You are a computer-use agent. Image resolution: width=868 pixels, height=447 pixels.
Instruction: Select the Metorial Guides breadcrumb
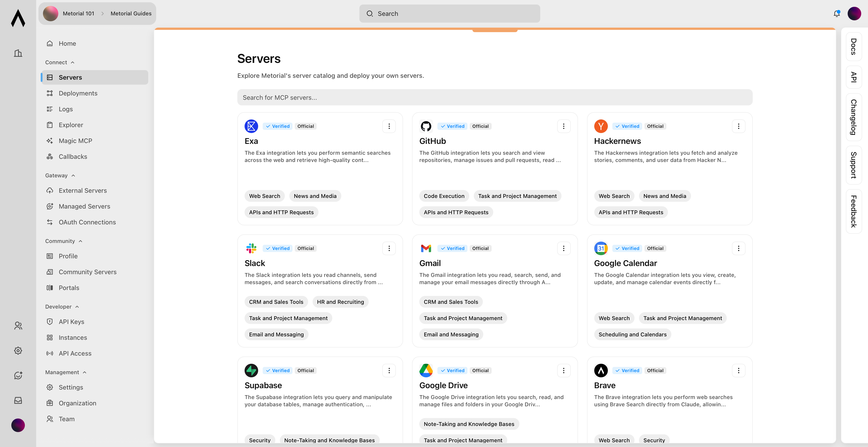click(131, 14)
